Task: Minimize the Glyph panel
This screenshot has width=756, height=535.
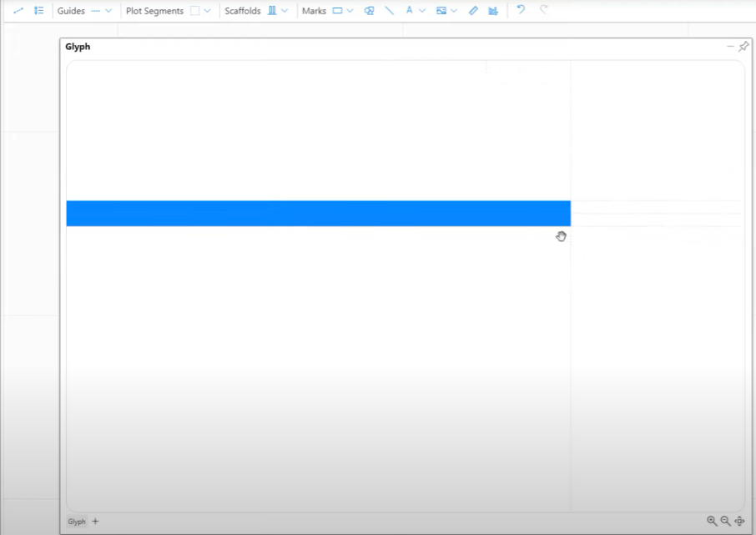Action: pyautogui.click(x=730, y=46)
